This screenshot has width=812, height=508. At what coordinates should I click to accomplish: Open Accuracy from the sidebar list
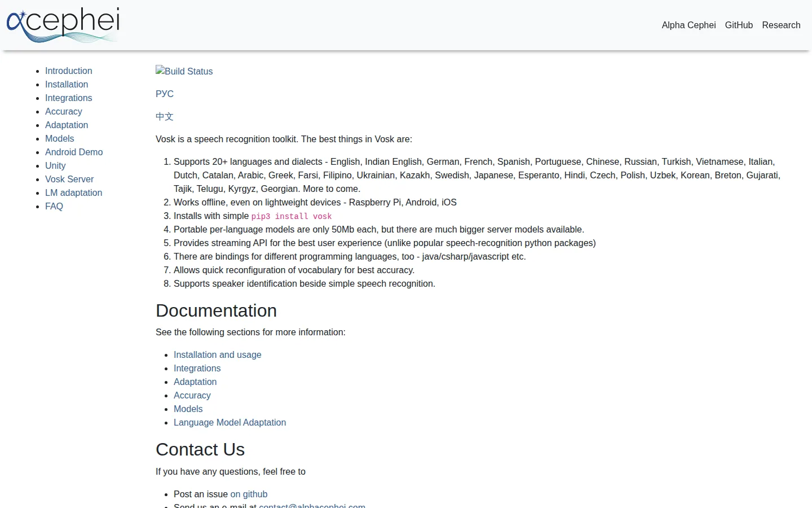pos(63,111)
